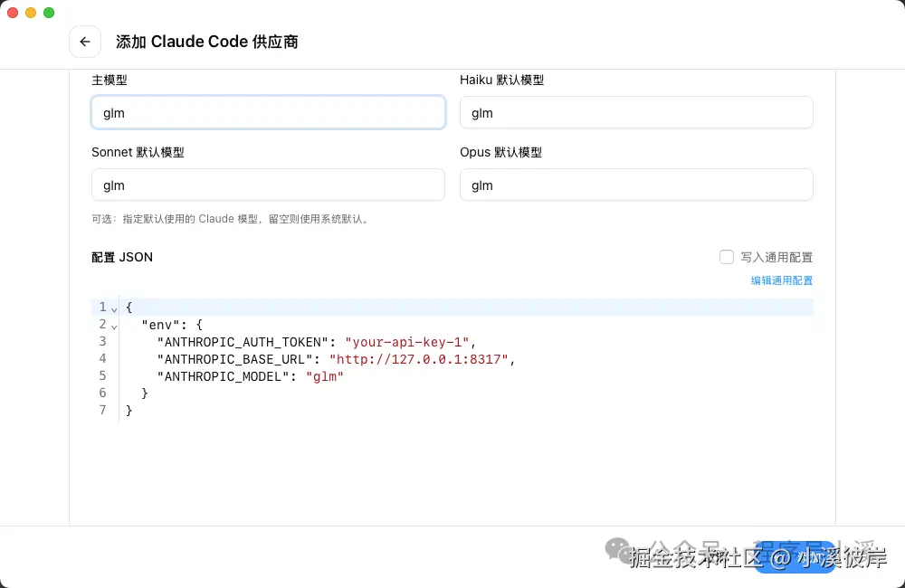Go back using the arrow button
This screenshot has height=588, width=905.
pyautogui.click(x=85, y=42)
